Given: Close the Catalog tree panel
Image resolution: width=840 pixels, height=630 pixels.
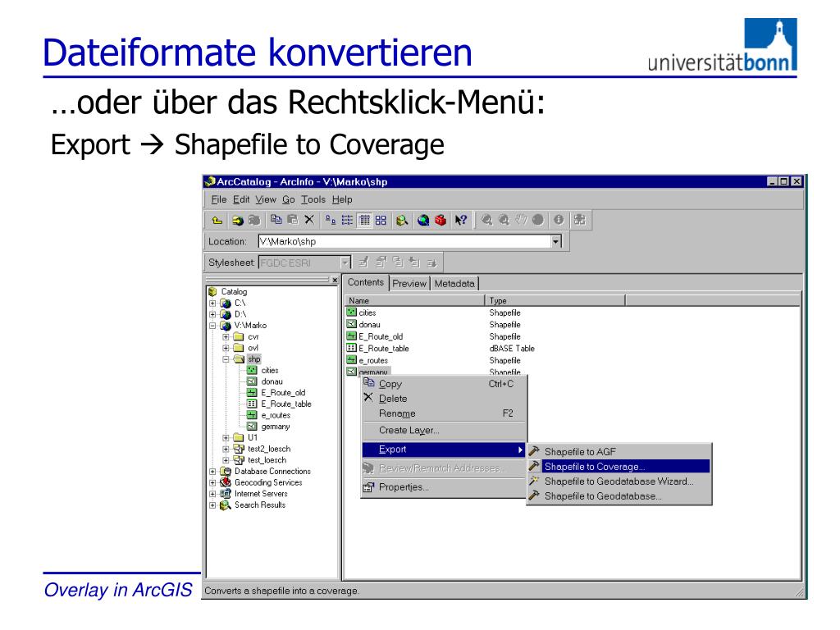Looking at the screenshot, I should tap(335, 281).
